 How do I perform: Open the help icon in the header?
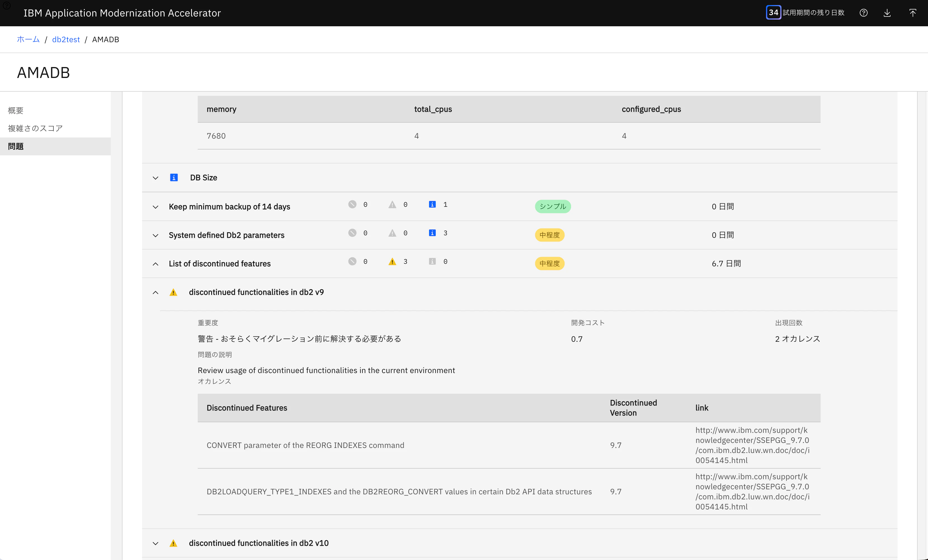[864, 13]
